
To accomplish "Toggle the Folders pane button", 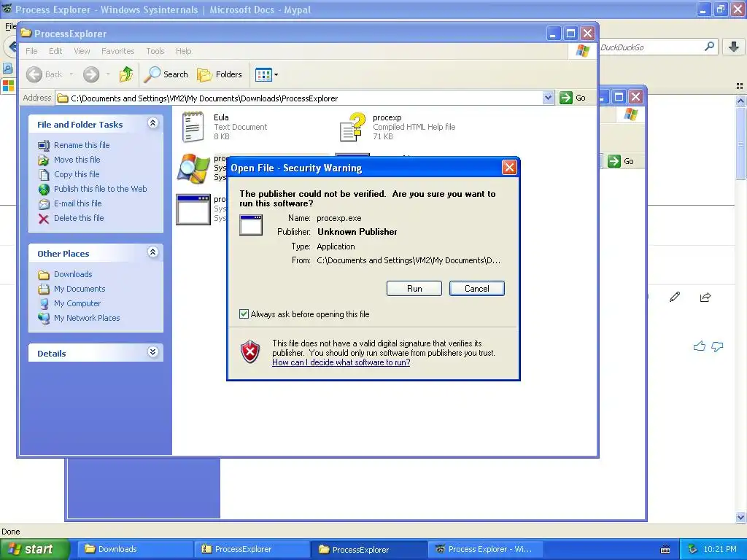I will (x=220, y=74).
